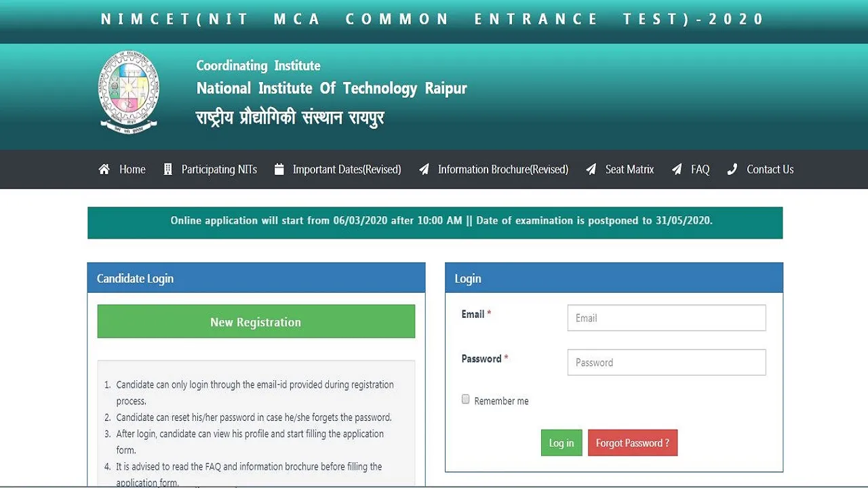Open the Contact Us menu item
This screenshot has height=488, width=868.
click(770, 169)
